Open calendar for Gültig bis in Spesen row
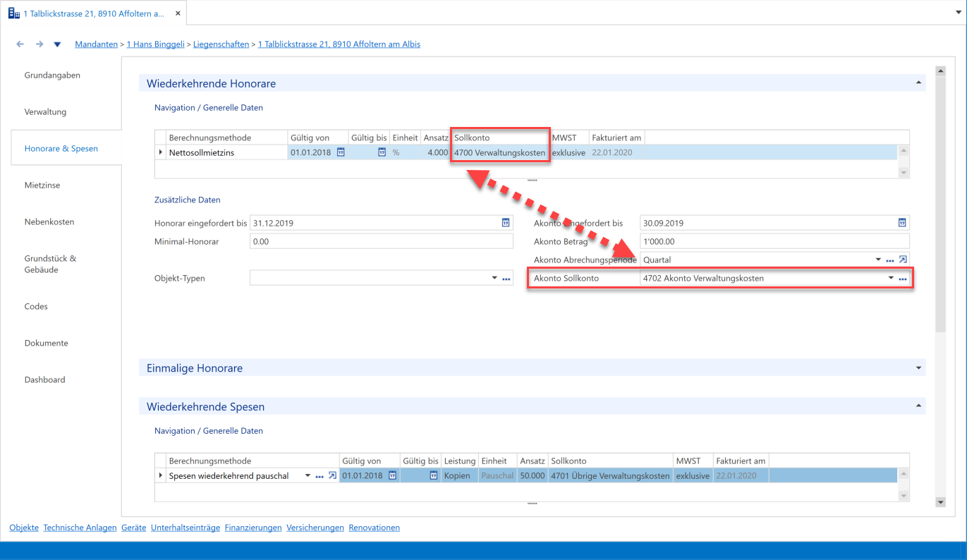This screenshot has width=967, height=560. click(x=434, y=476)
